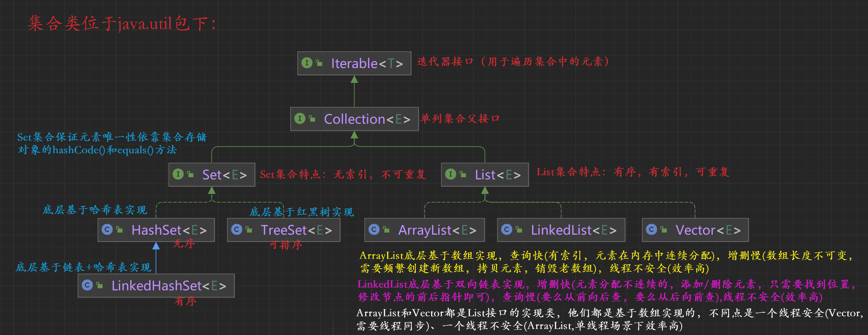The image size is (868, 335).
Task: Select the LinkedList<E> class node label
Action: [x=573, y=230]
